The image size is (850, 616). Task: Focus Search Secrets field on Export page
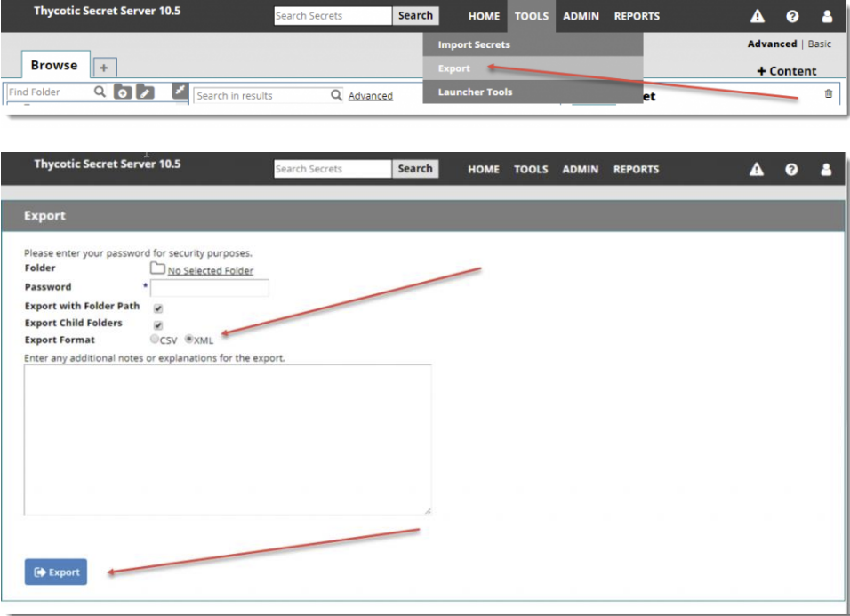[333, 169]
